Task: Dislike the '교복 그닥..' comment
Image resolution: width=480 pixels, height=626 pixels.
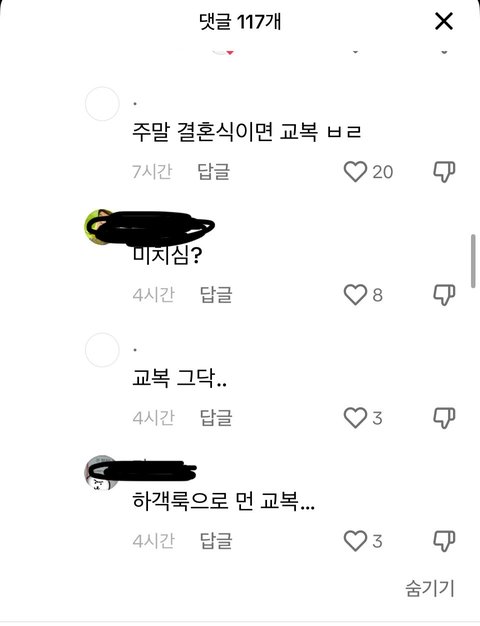Action: pyautogui.click(x=444, y=418)
